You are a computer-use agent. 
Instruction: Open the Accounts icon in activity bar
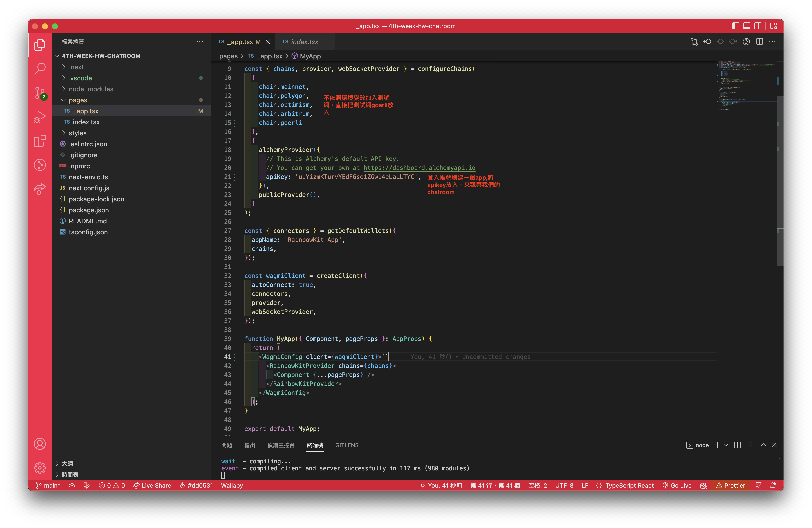point(40,444)
